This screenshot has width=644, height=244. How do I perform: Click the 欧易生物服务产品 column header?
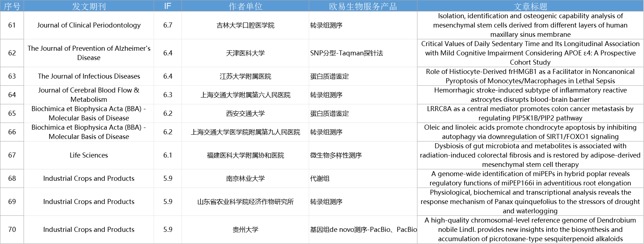click(363, 6)
